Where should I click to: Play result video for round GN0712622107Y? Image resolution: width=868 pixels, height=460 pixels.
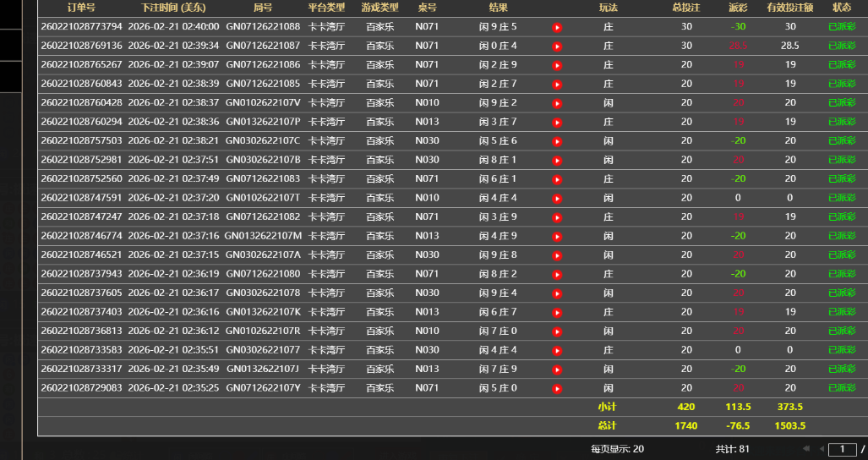coord(557,388)
